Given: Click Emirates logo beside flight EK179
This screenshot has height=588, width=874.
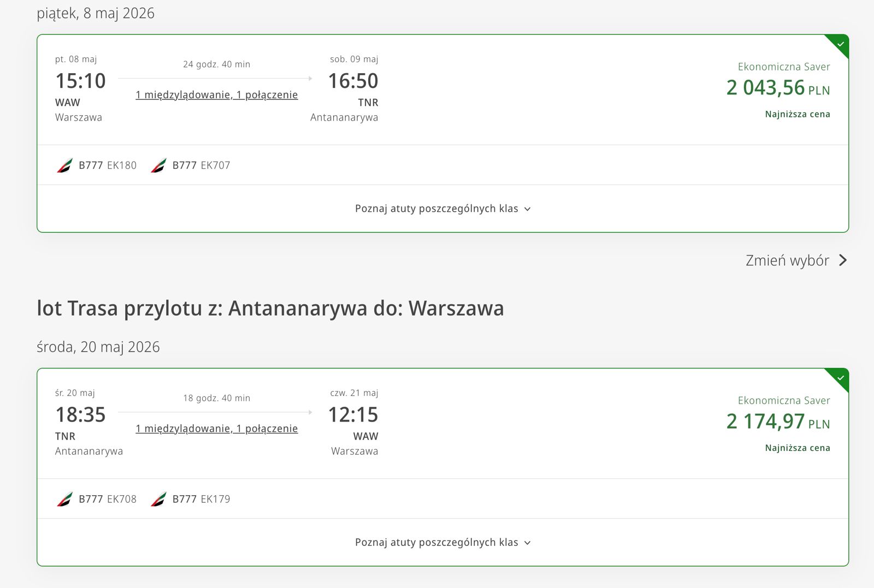Looking at the screenshot, I should 158,499.
